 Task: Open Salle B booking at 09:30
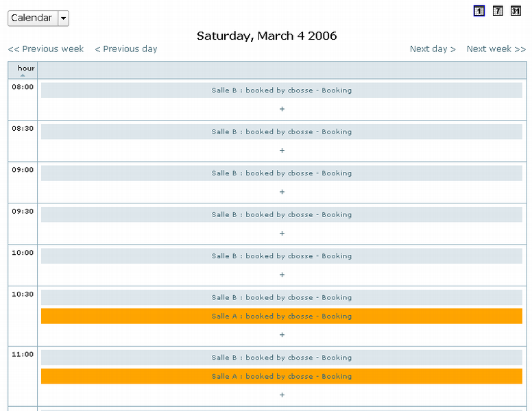pyautogui.click(x=282, y=214)
